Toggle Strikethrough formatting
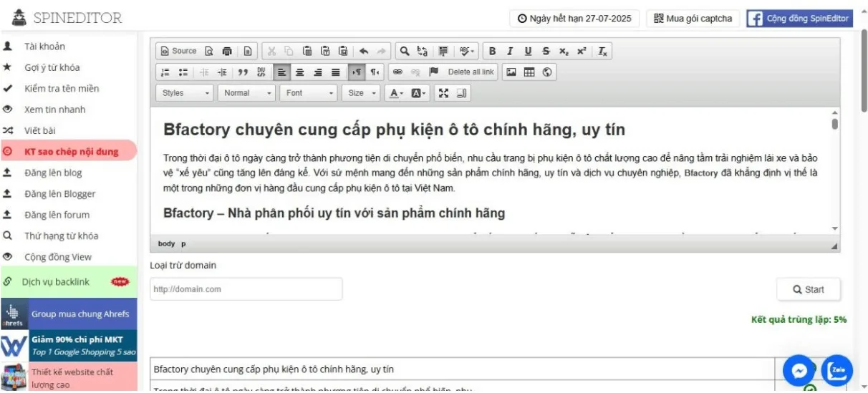 coord(546,51)
